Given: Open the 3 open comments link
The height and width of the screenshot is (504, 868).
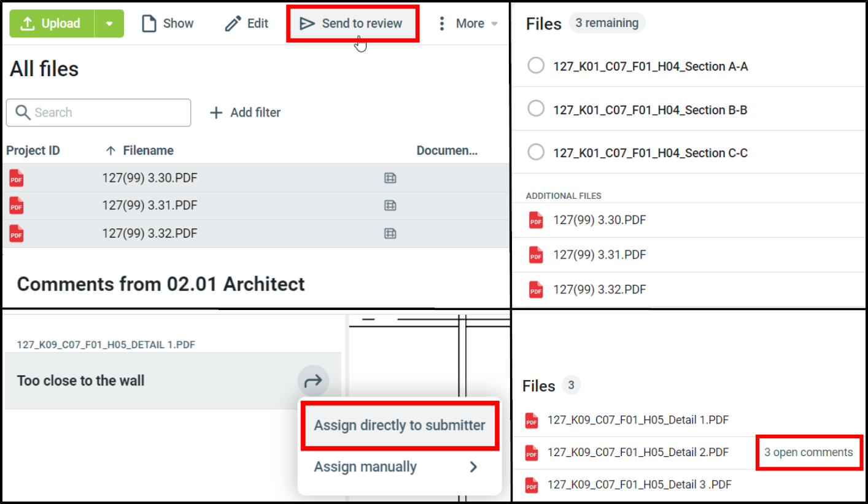Looking at the screenshot, I should (x=808, y=452).
